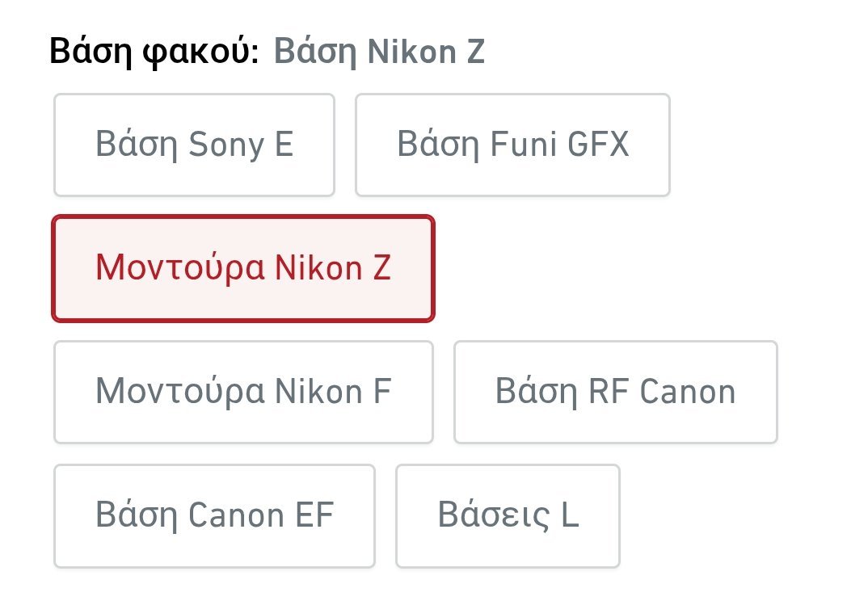Viewport: 868px width, 605px height.
Task: Set the lens mount to Canon EF
Action: pyautogui.click(x=214, y=515)
